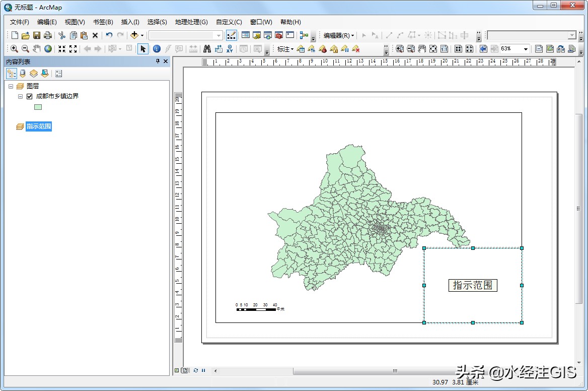588x391 pixels.
Task: Open the Identify tool
Action: (x=157, y=49)
